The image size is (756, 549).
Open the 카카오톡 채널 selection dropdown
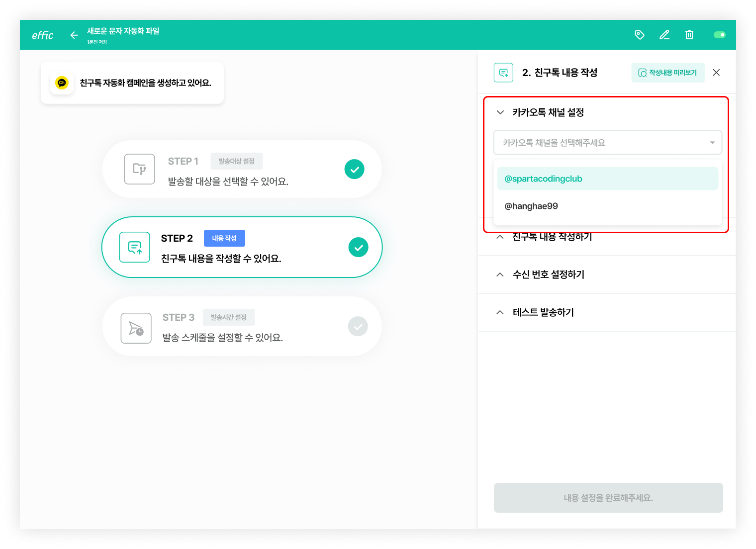(607, 143)
